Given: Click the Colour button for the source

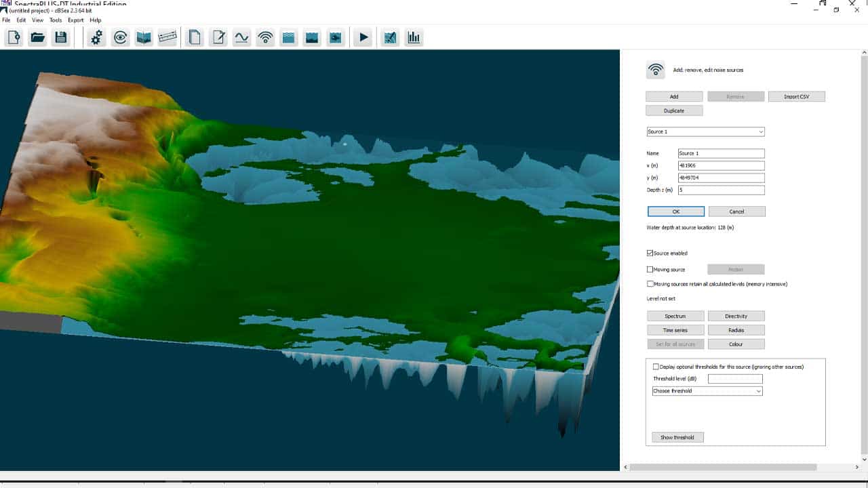Looking at the screenshot, I should click(736, 344).
